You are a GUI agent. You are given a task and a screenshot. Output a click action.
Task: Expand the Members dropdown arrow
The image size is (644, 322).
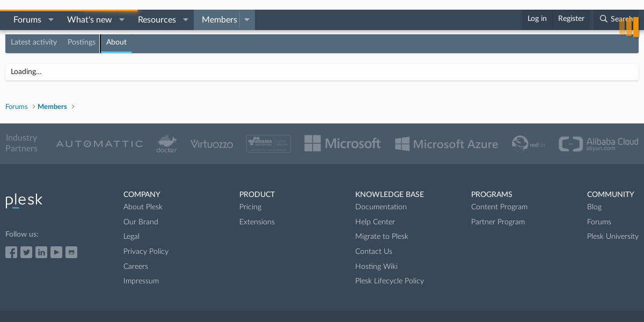tap(247, 20)
